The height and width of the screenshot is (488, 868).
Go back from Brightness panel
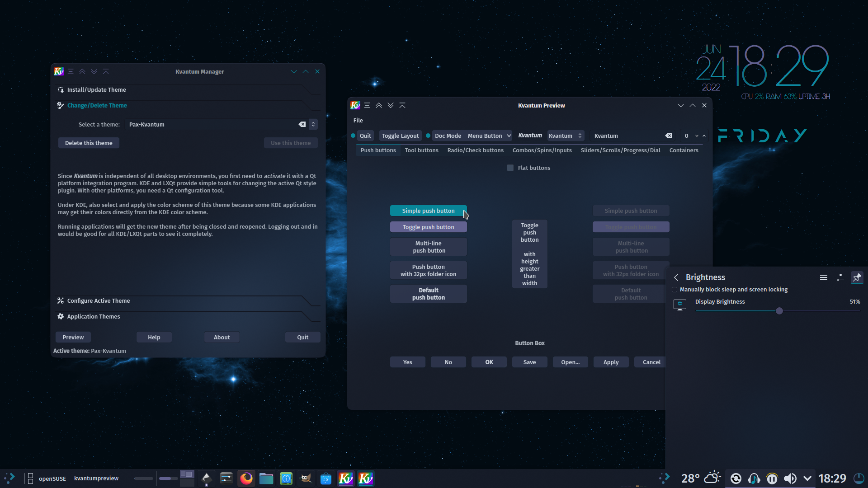click(x=676, y=277)
